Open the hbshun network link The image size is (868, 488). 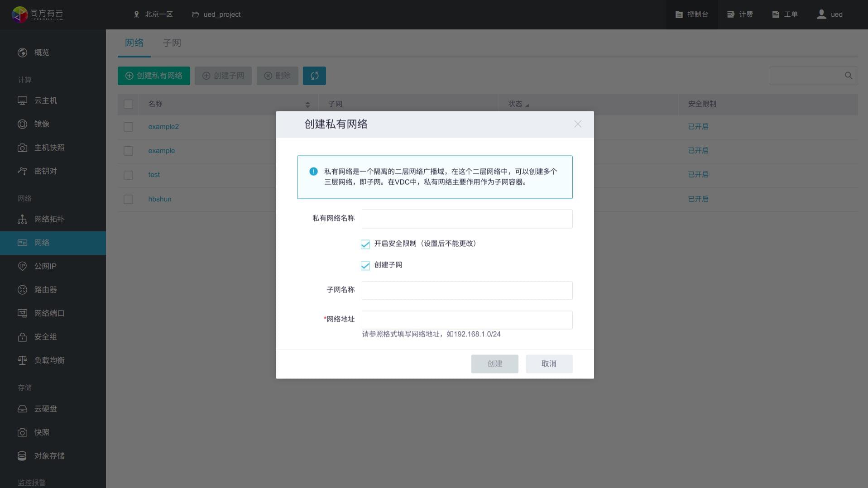[160, 199]
